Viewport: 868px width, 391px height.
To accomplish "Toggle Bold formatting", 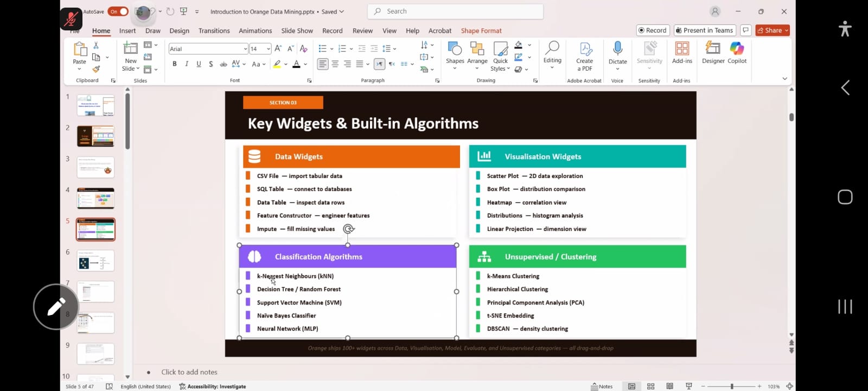I will pyautogui.click(x=175, y=64).
